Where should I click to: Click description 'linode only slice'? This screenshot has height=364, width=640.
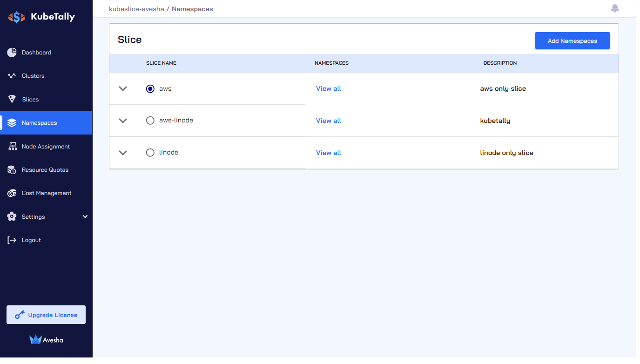tap(507, 153)
